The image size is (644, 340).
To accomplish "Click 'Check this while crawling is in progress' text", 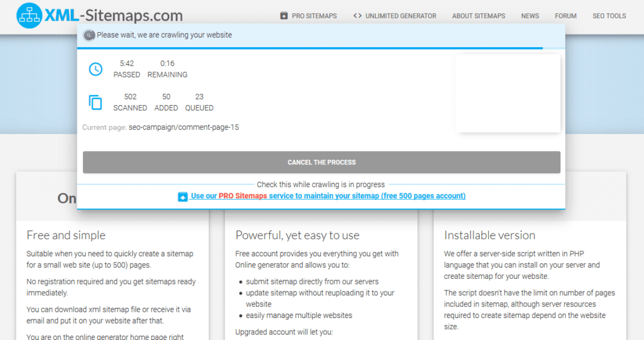I will pos(321,184).
